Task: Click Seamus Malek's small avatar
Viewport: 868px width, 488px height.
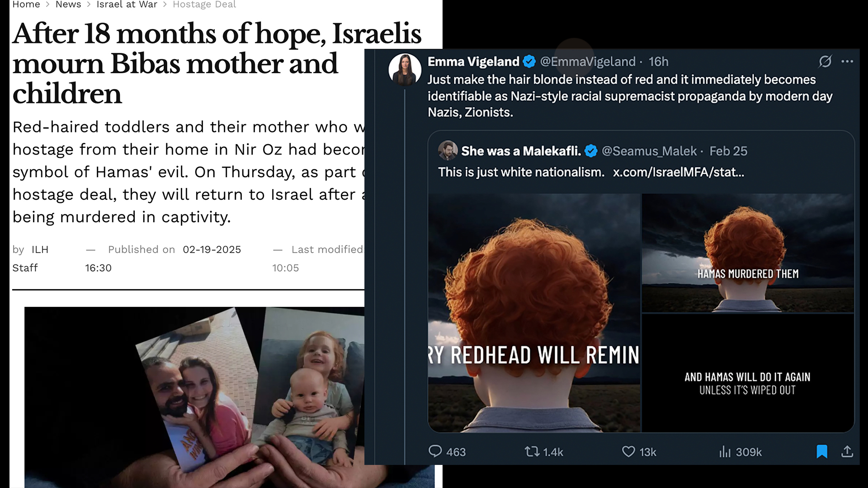Action: point(448,150)
